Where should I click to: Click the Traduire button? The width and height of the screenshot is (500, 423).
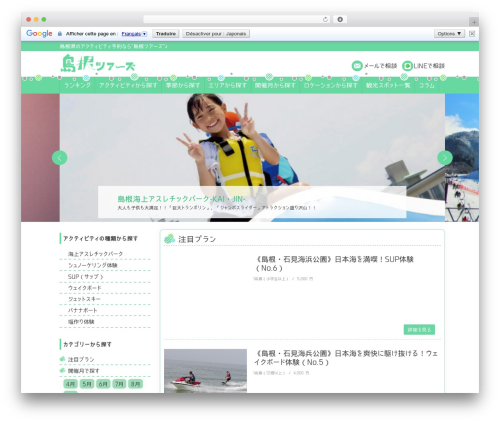tap(166, 34)
